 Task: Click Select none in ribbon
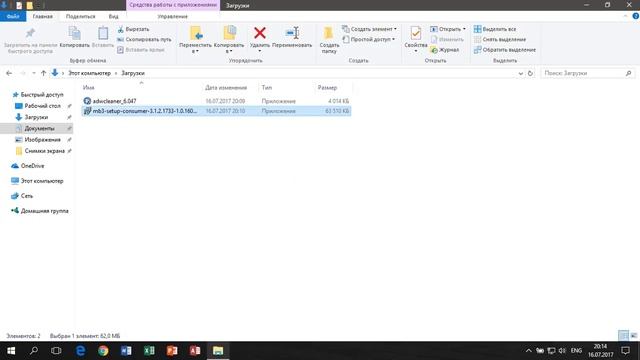coord(500,40)
